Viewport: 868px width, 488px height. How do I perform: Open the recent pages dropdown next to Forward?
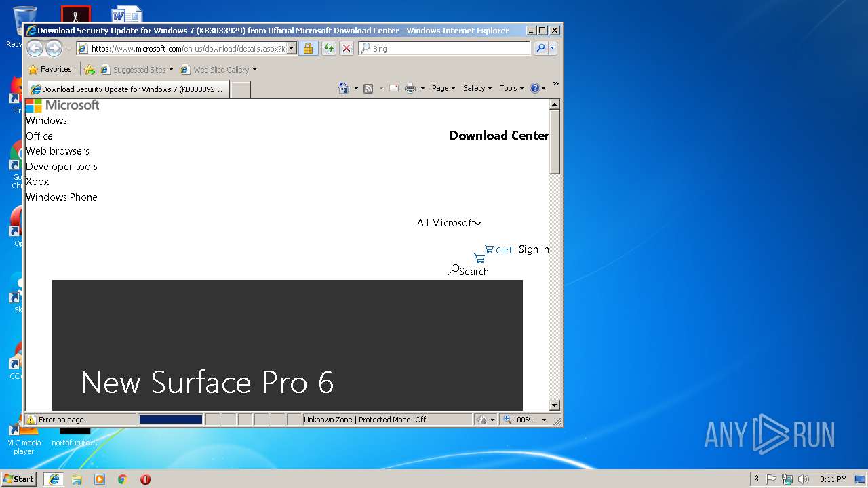[68, 49]
